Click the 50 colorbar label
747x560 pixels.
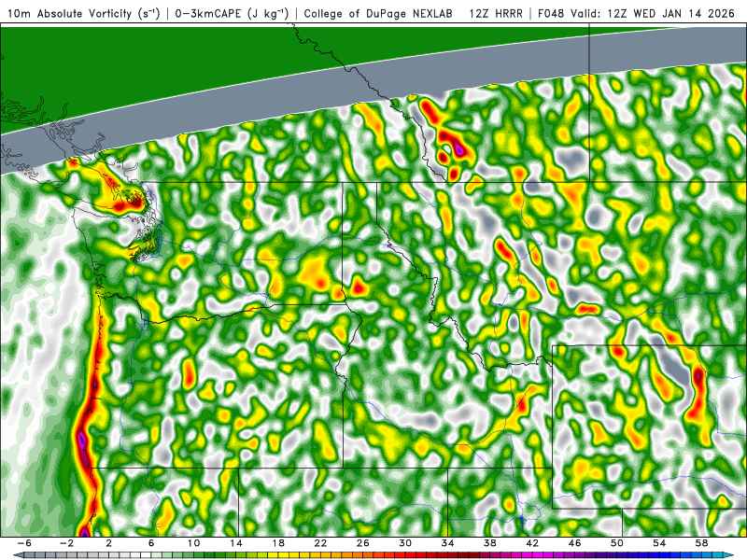617,543
